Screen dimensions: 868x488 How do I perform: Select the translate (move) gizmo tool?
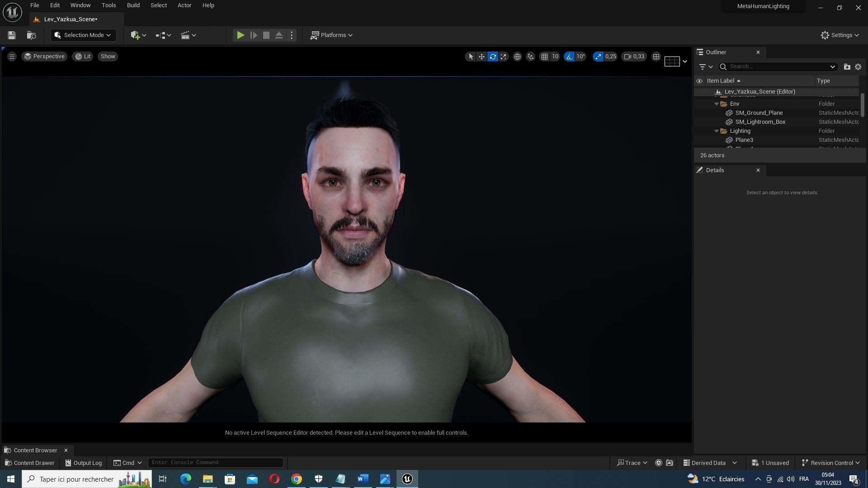(x=481, y=56)
